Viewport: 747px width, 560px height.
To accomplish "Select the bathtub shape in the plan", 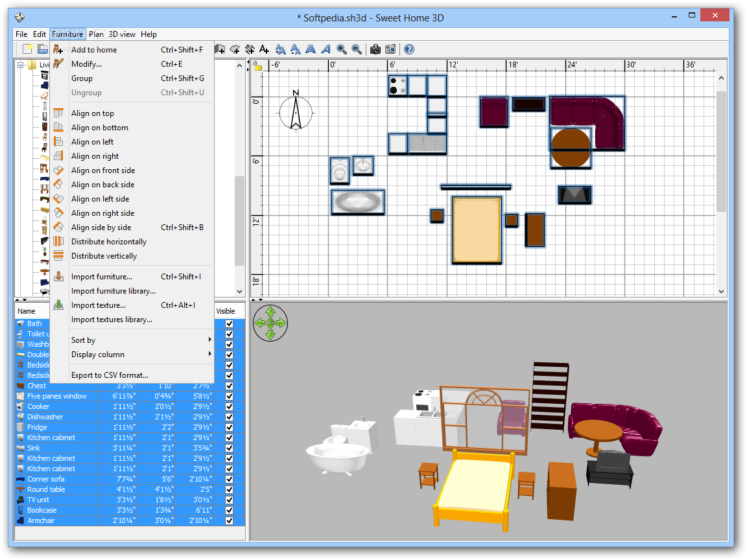I will tap(358, 202).
